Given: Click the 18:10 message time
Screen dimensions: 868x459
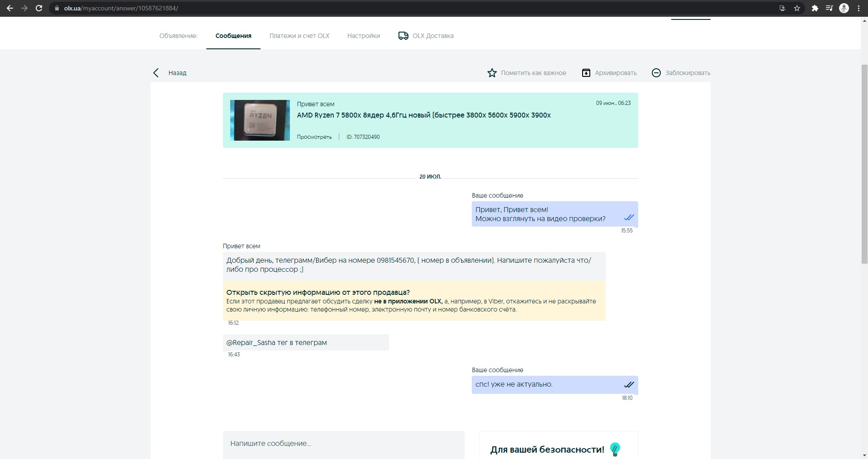Looking at the screenshot, I should [627, 398].
